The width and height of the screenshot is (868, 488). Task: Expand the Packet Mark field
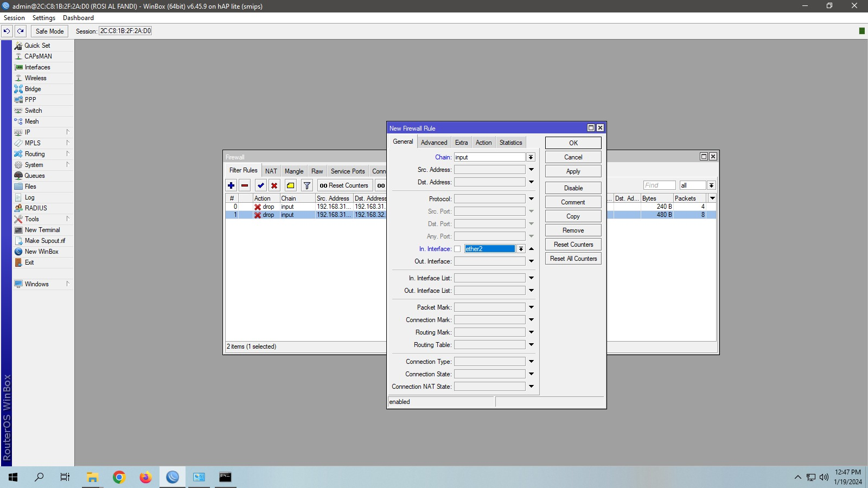[x=531, y=307]
